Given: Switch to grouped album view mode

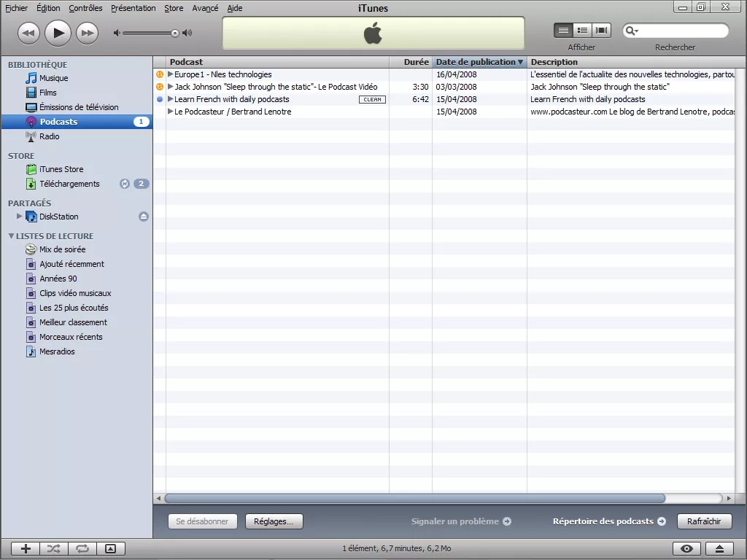Looking at the screenshot, I should [x=582, y=31].
